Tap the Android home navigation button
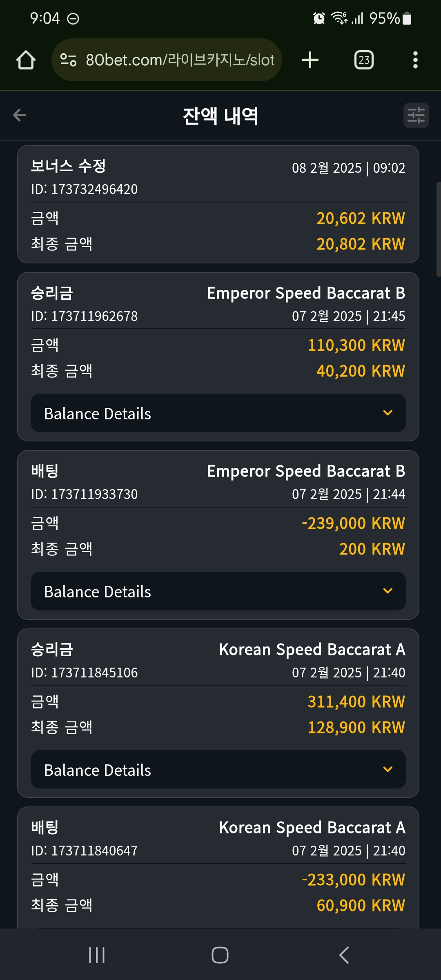Image resolution: width=441 pixels, height=980 pixels. tap(220, 955)
